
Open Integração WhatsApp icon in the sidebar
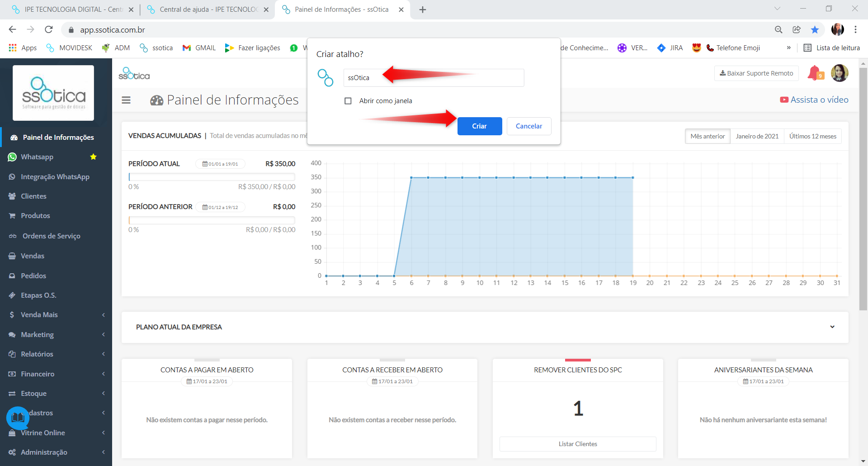pyautogui.click(x=12, y=177)
